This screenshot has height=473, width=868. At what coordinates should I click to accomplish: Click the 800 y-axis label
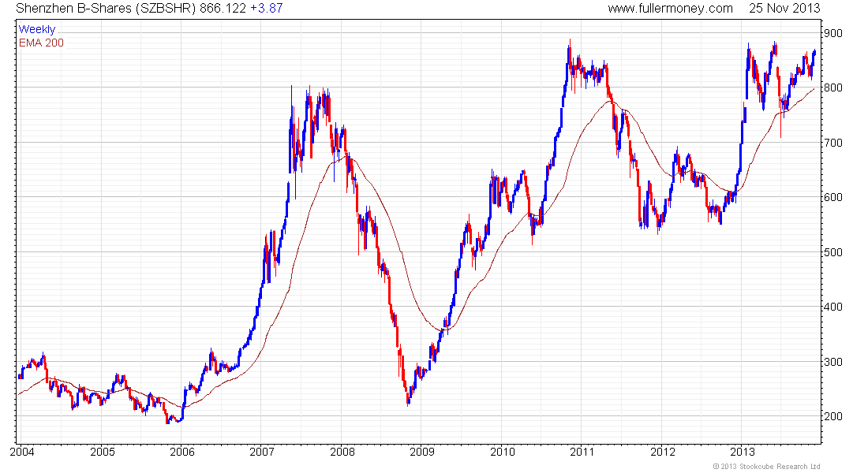(x=832, y=88)
